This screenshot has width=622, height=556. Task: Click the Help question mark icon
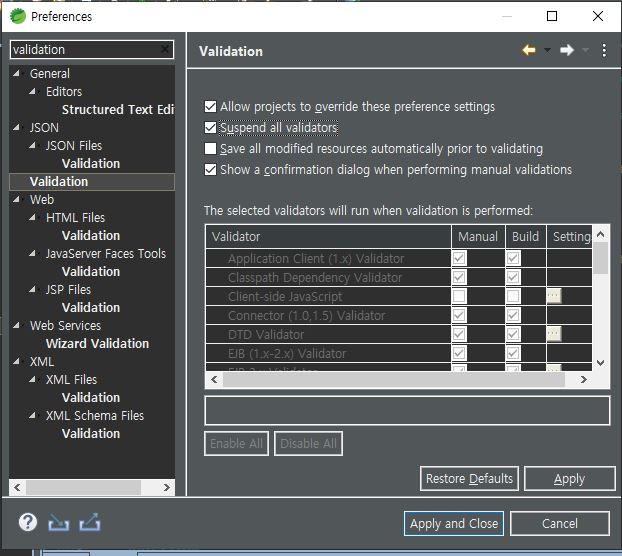pos(28,523)
